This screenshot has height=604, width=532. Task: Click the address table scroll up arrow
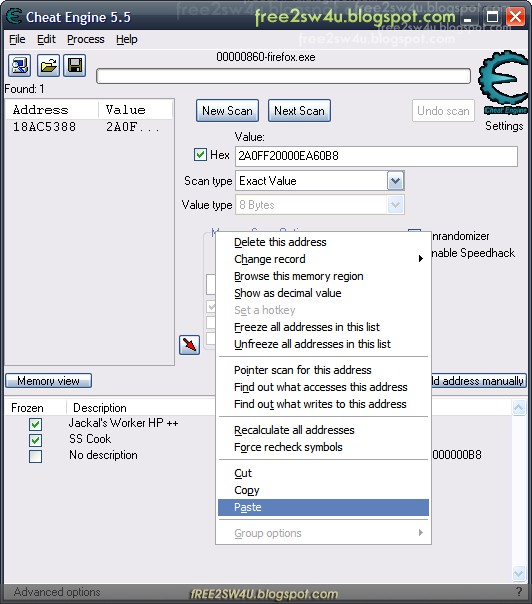coord(519,408)
